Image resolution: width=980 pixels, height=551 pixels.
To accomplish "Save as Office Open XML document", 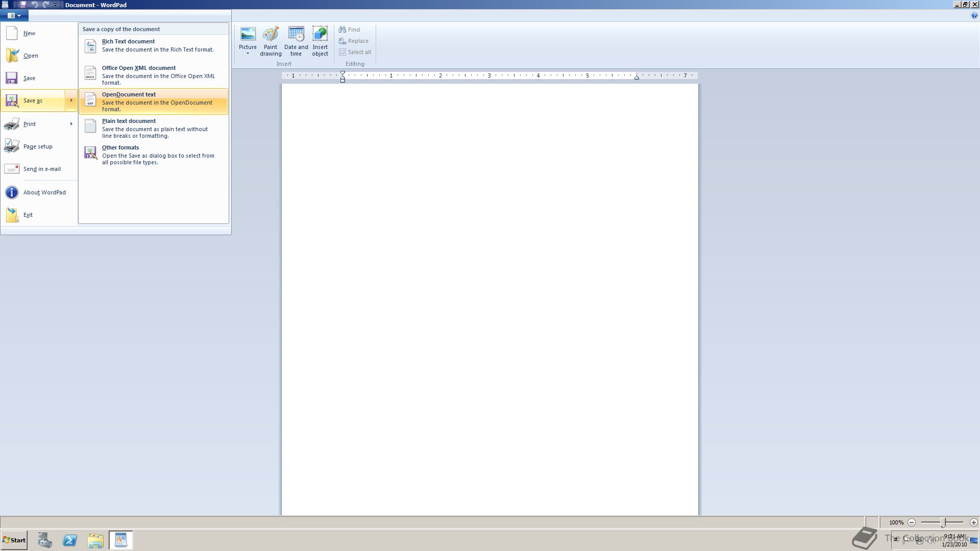I will [154, 75].
